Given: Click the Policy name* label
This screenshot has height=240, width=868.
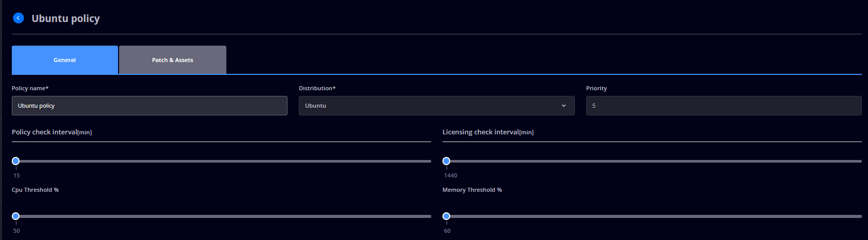Looking at the screenshot, I should [30, 88].
